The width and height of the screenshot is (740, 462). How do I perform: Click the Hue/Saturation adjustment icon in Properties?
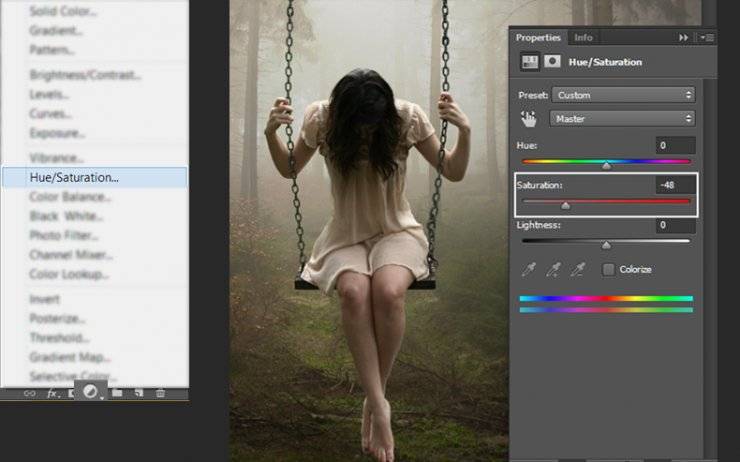click(x=530, y=62)
